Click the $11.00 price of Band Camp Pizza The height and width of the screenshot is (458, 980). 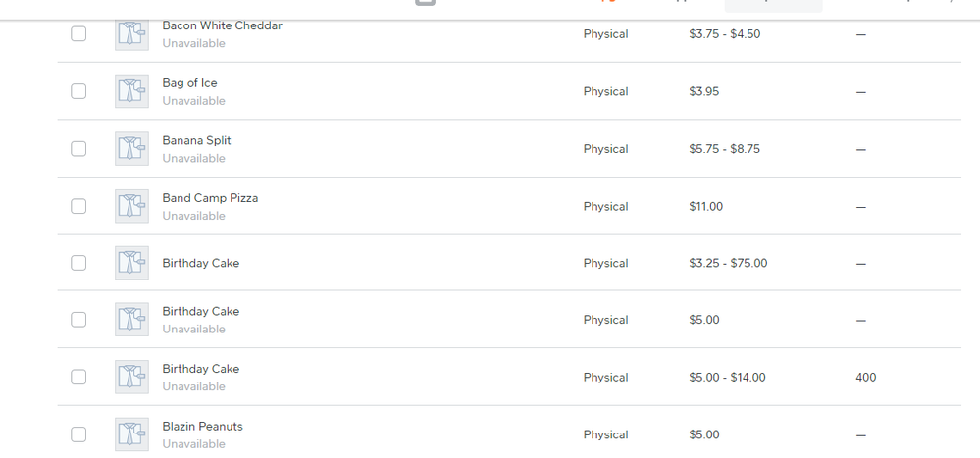[705, 207]
